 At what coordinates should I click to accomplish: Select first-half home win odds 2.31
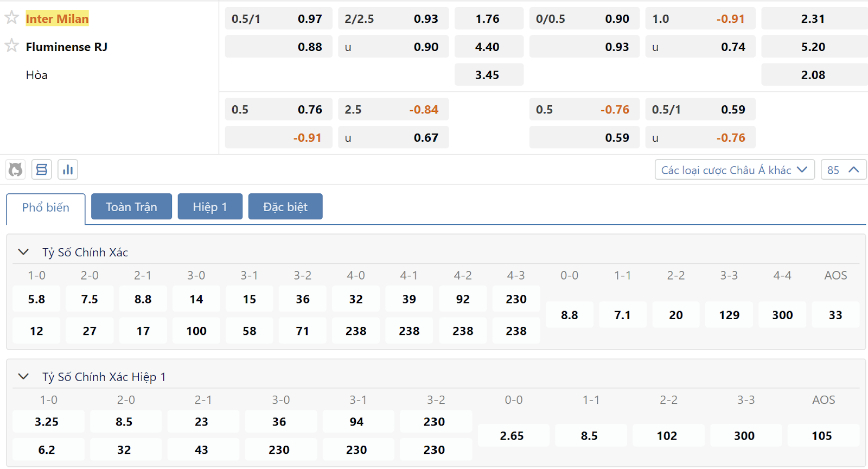pyautogui.click(x=814, y=18)
